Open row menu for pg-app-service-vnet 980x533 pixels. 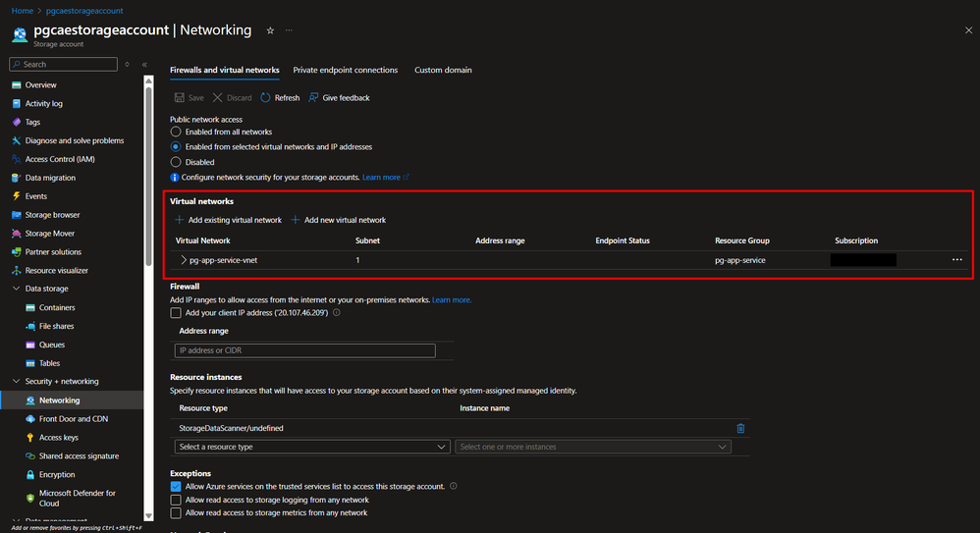956,260
